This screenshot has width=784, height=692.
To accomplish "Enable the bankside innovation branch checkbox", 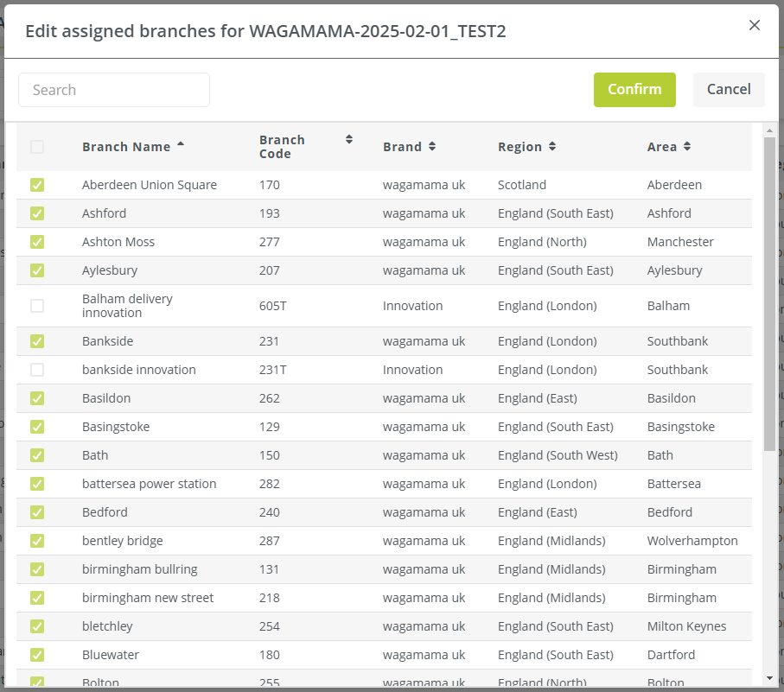I will [37, 370].
